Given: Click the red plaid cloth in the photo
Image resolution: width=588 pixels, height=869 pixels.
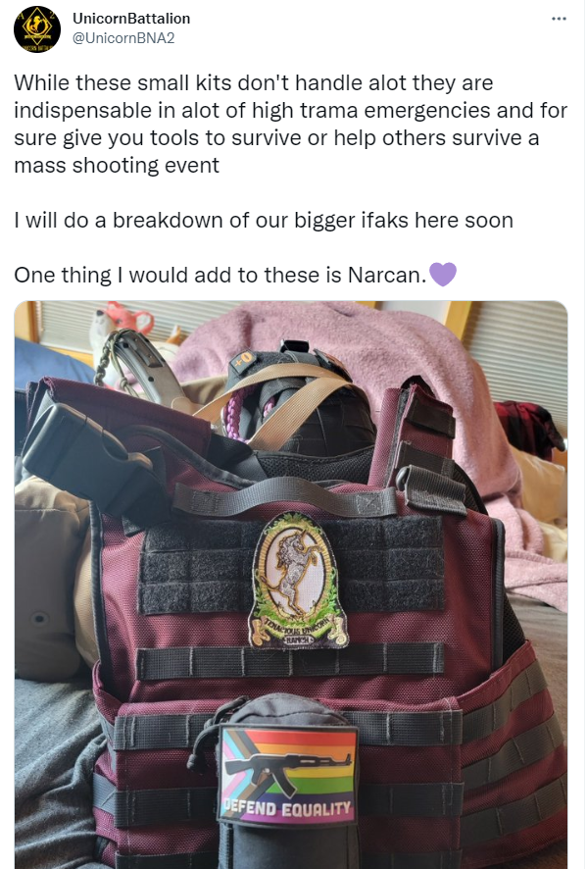Looking at the screenshot, I should 529,427.
